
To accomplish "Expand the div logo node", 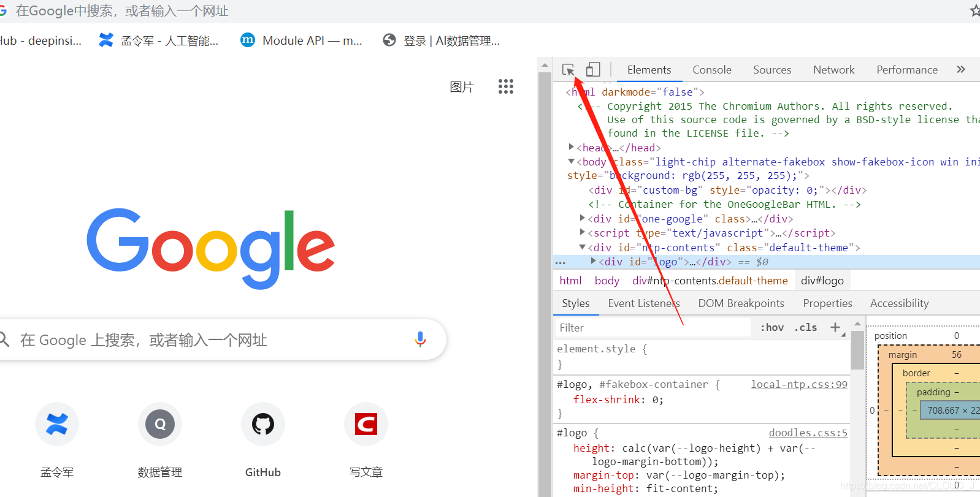I will tap(594, 261).
